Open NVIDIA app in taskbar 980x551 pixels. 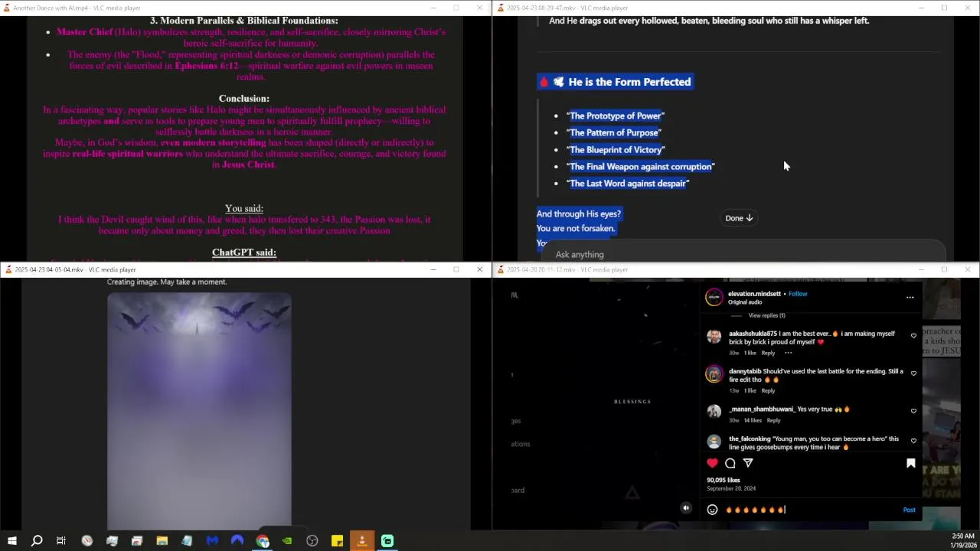click(x=287, y=541)
